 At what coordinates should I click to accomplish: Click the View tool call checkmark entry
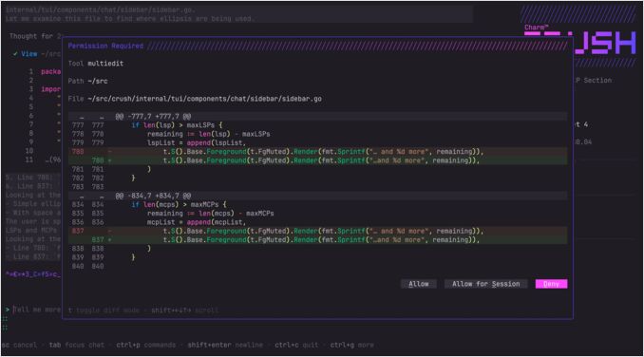pos(36,54)
